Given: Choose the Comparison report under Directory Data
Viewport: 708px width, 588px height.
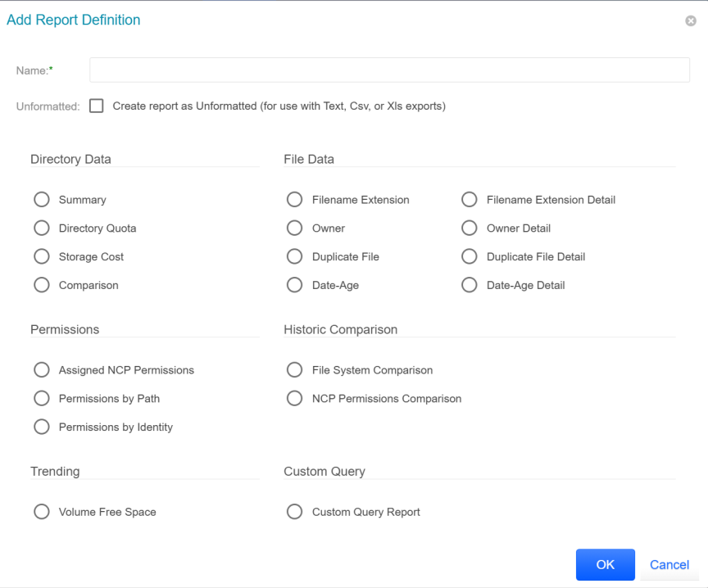Looking at the screenshot, I should (42, 285).
